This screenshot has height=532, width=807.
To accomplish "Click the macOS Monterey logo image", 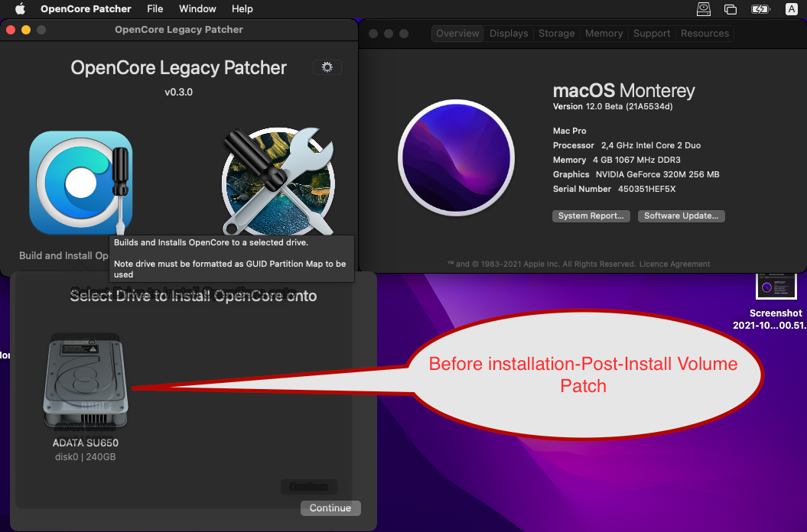I will 456,158.
